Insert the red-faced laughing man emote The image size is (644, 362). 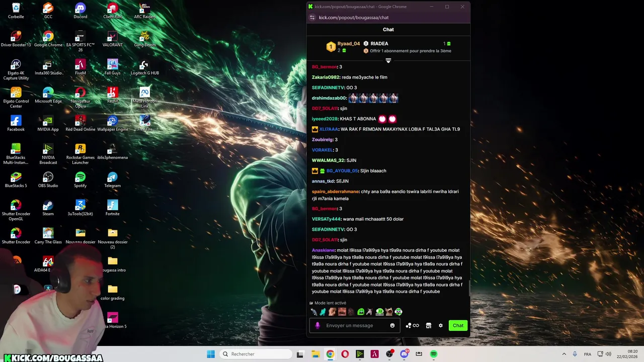pyautogui.click(x=342, y=312)
